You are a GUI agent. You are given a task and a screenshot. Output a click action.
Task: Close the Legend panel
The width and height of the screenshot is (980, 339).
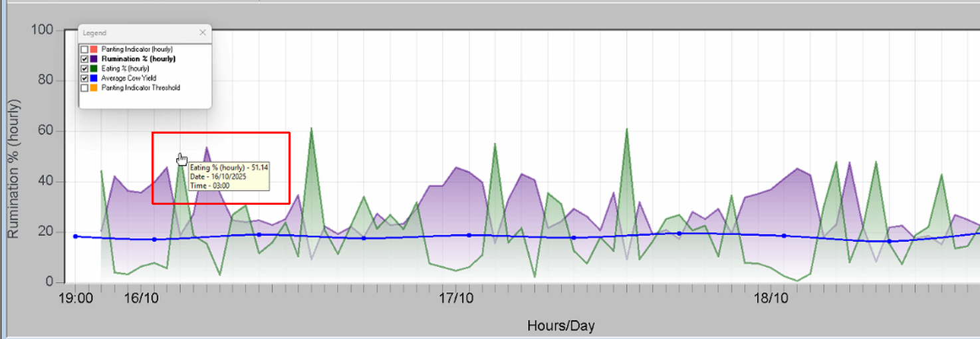click(x=203, y=33)
